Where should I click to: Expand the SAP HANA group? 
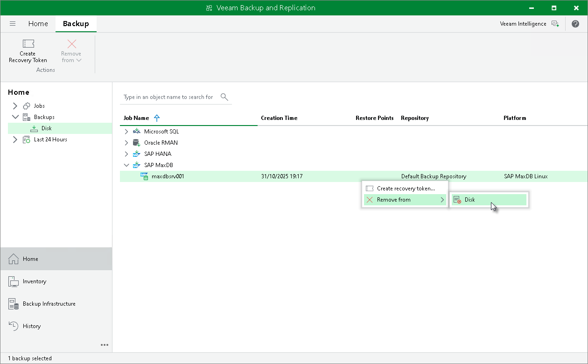126,154
